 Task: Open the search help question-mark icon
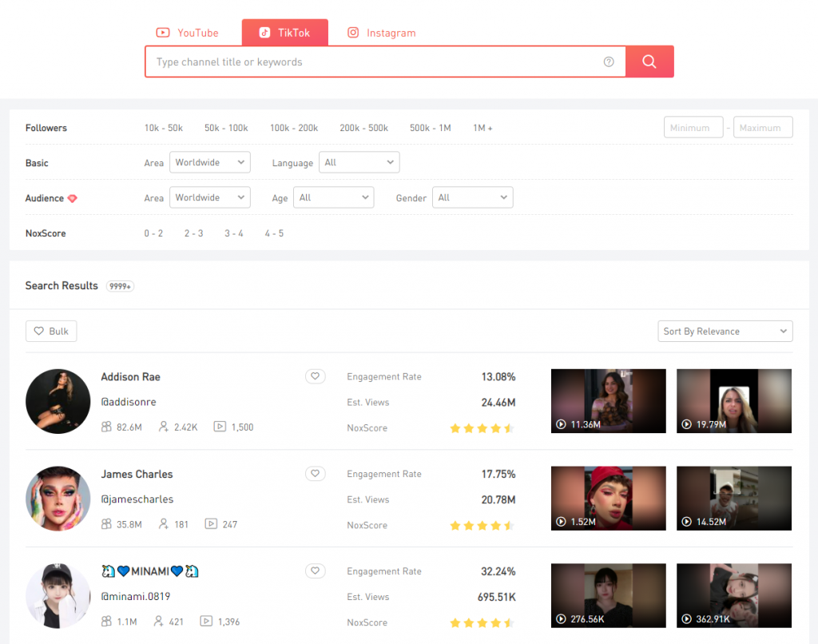click(609, 62)
